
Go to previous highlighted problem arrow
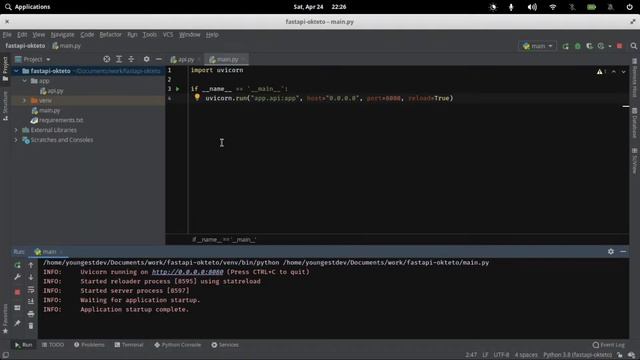pyautogui.click(x=613, y=71)
